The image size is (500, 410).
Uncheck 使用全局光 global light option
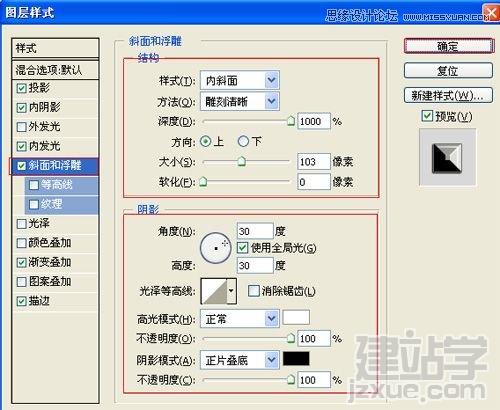click(x=242, y=248)
